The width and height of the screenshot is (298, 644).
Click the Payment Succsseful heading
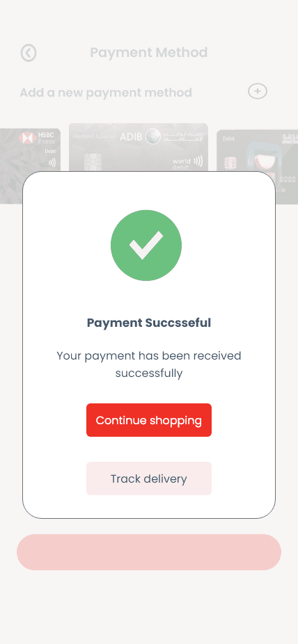coord(149,323)
